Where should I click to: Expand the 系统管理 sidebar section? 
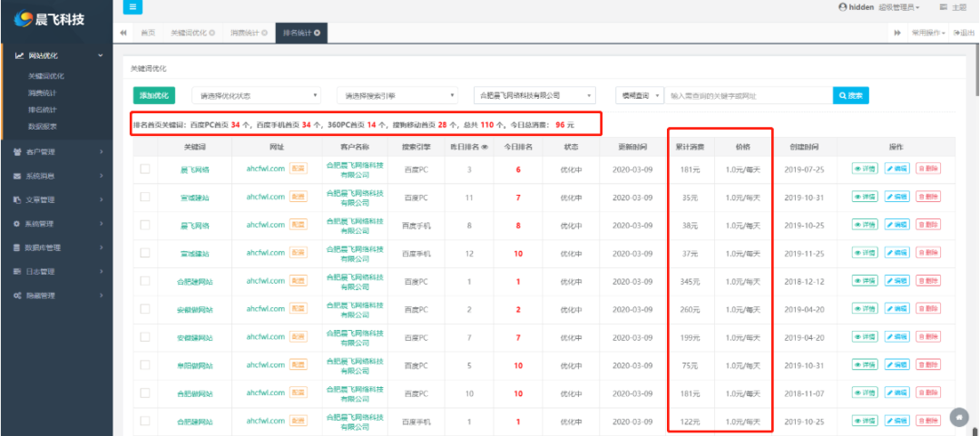pos(56,224)
